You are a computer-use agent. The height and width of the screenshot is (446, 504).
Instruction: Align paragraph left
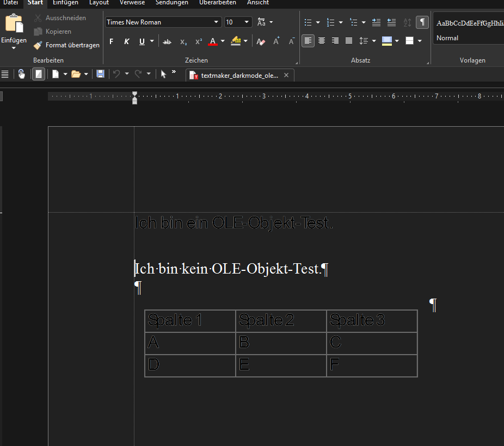tap(308, 41)
